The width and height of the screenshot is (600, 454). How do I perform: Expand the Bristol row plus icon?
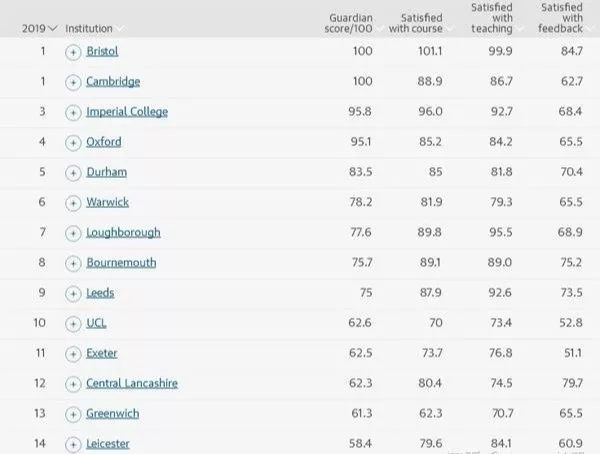73,52
